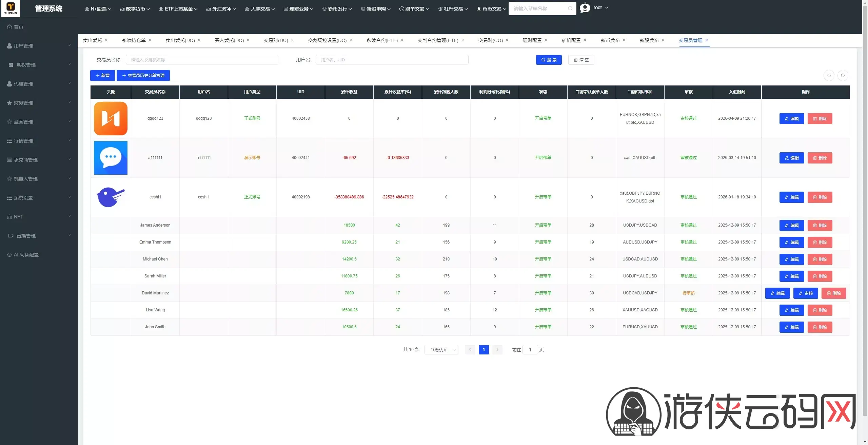Click 交易员历史订单管理 button

pyautogui.click(x=143, y=75)
